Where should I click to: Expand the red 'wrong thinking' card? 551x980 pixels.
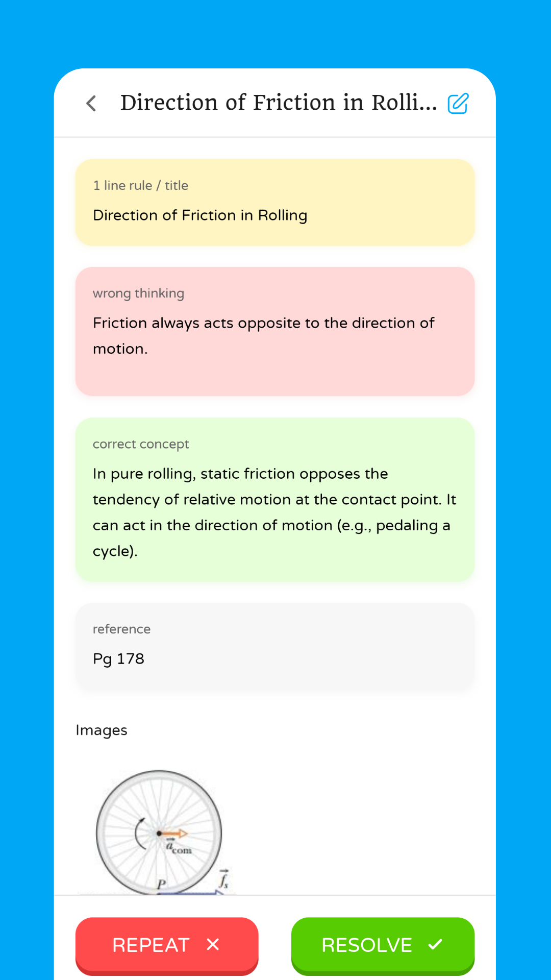pos(275,331)
